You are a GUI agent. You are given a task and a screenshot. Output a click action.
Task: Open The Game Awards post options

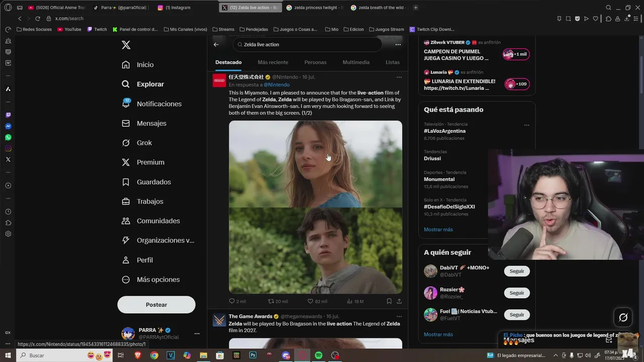click(399, 317)
